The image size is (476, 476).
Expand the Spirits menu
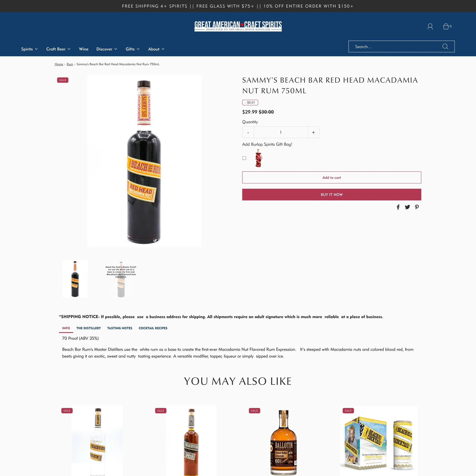click(29, 49)
